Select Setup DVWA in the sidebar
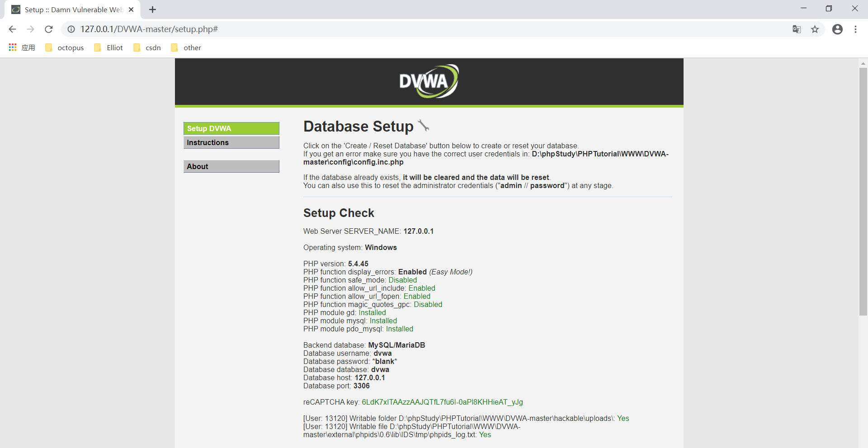Image resolution: width=868 pixels, height=448 pixels. [x=231, y=128]
